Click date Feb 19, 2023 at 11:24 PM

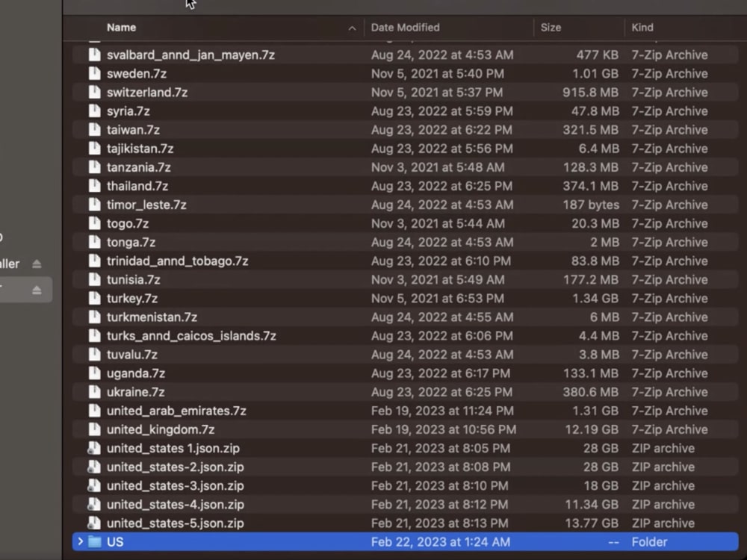coord(442,411)
